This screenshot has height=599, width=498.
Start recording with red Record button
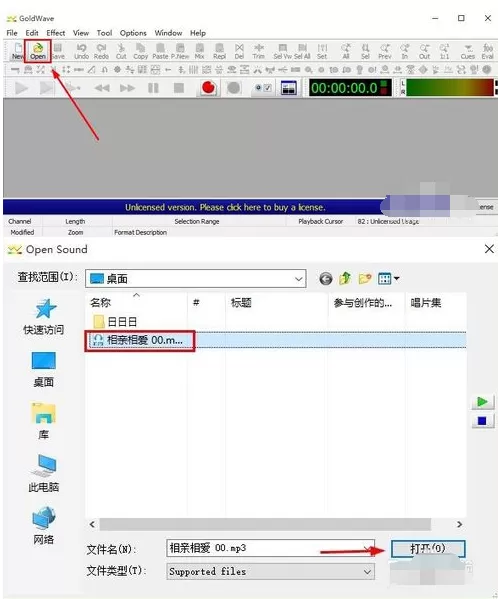coord(208,88)
